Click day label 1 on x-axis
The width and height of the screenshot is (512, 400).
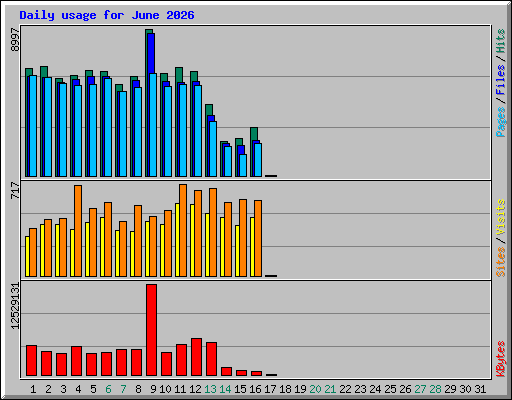tap(33, 389)
